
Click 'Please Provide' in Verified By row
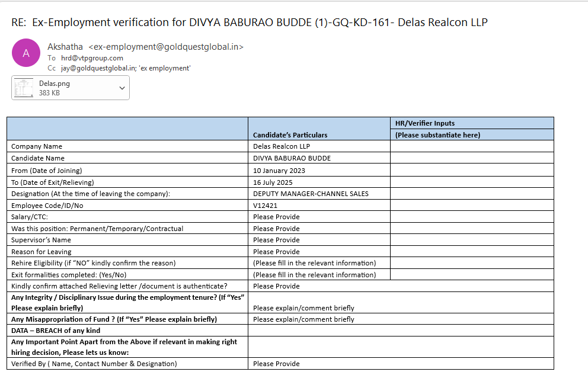pyautogui.click(x=276, y=364)
